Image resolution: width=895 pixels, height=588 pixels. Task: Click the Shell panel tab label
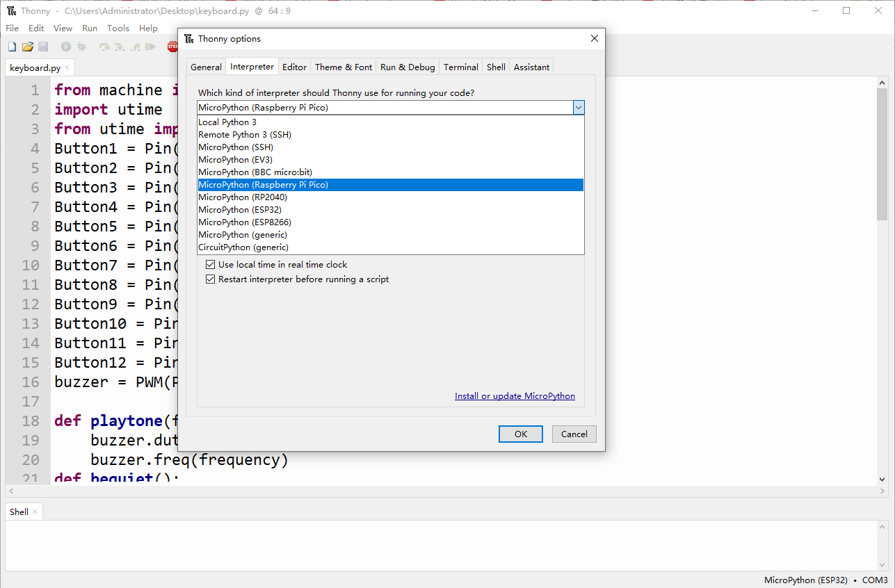tap(19, 512)
